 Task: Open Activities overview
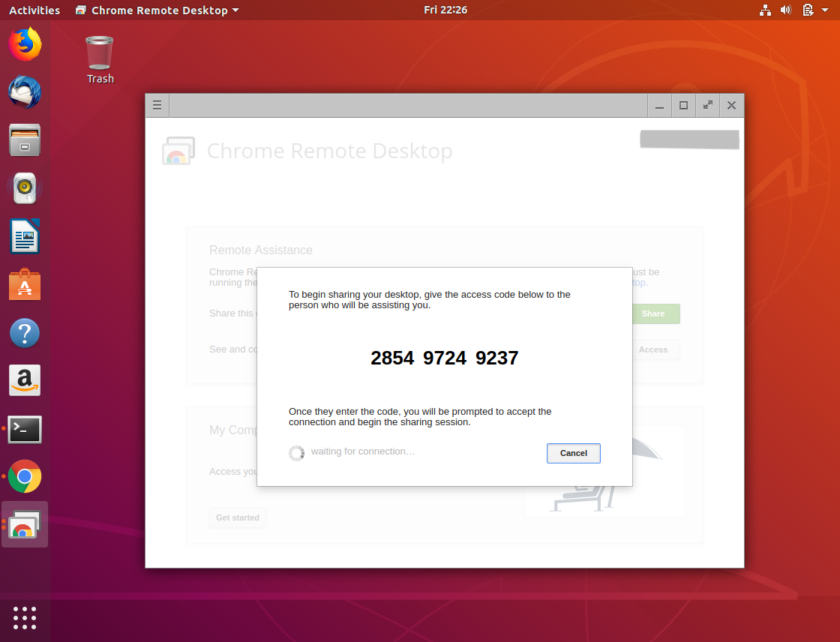click(34, 10)
